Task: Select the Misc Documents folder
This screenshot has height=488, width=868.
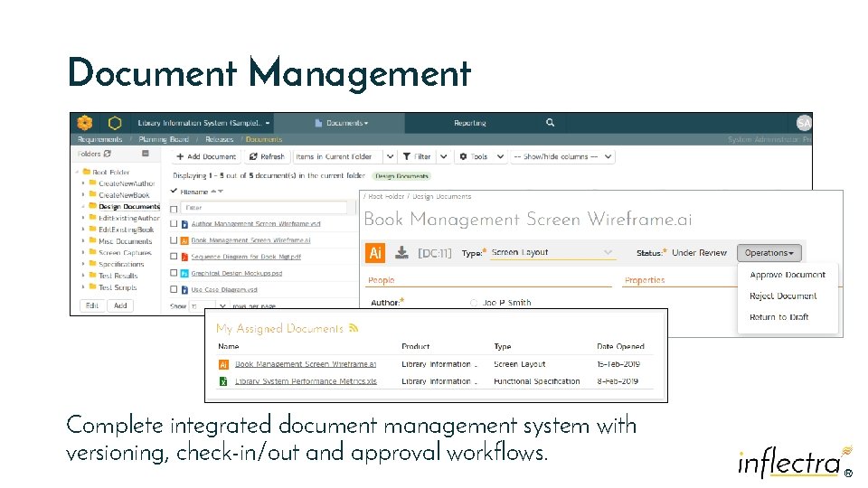Action: [x=125, y=241]
